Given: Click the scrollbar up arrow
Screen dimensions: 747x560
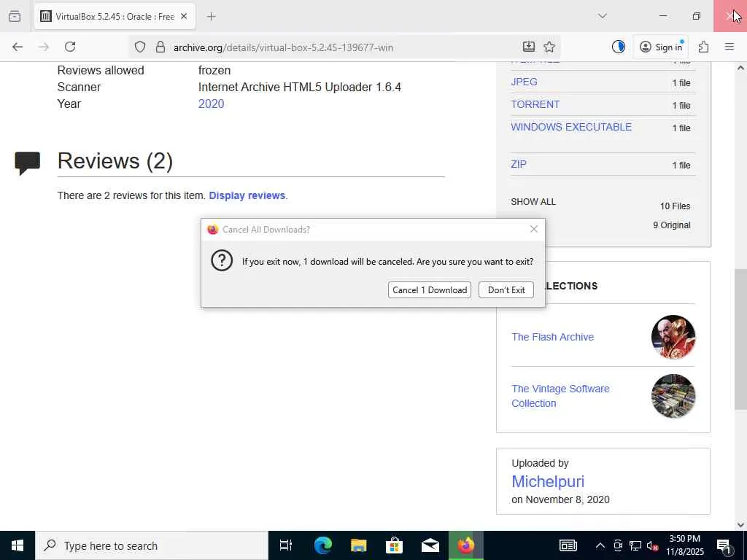Looking at the screenshot, I should [740, 68].
